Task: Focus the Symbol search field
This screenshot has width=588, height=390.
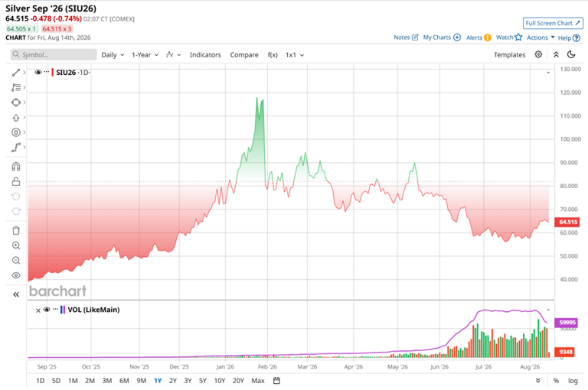Action: pos(54,55)
